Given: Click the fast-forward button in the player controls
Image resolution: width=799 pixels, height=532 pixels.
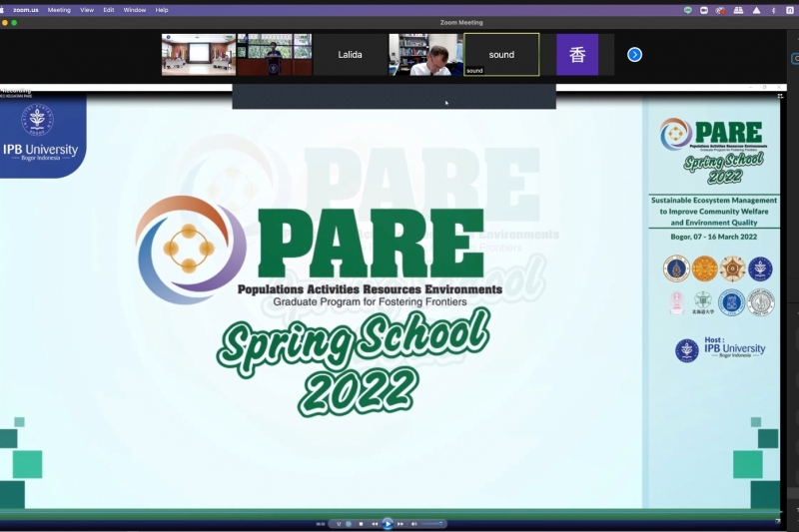Looking at the screenshot, I should 399,524.
